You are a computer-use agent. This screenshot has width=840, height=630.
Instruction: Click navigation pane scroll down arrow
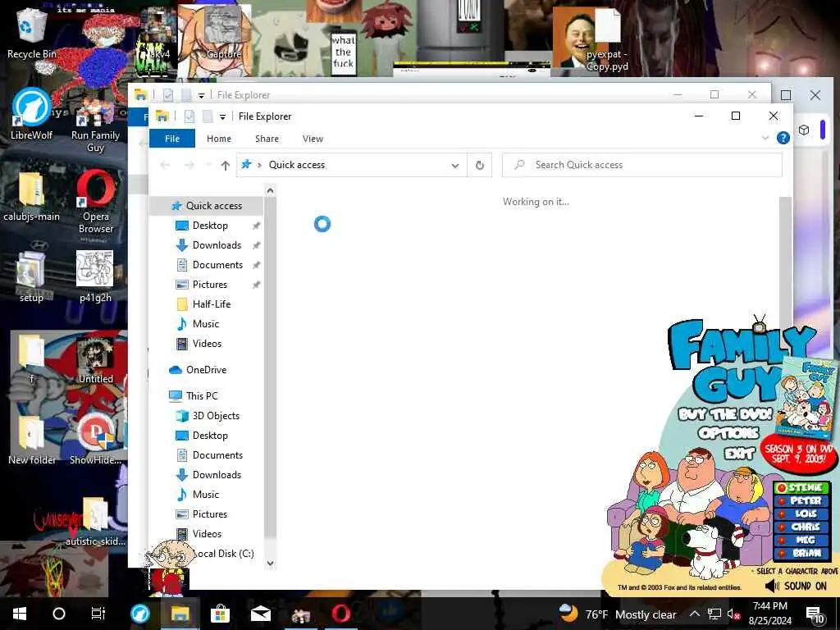270,563
